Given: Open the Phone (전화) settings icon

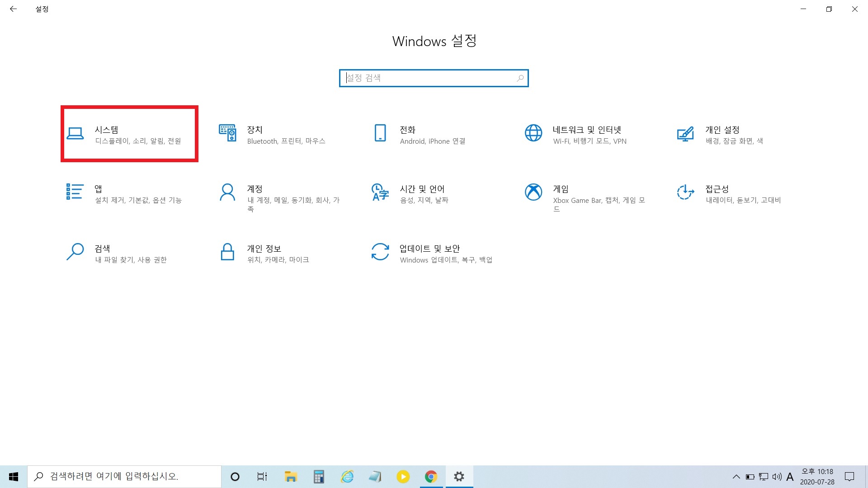Looking at the screenshot, I should pyautogui.click(x=380, y=133).
